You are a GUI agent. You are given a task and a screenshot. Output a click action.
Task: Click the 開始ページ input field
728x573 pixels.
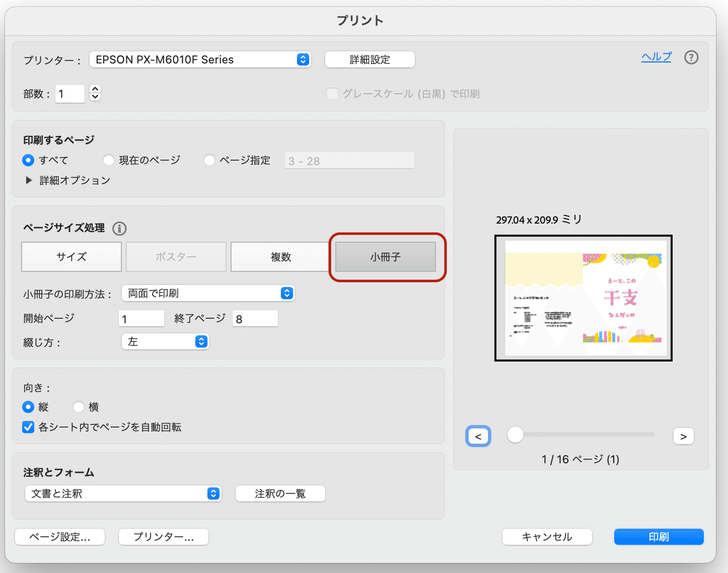coord(141,318)
